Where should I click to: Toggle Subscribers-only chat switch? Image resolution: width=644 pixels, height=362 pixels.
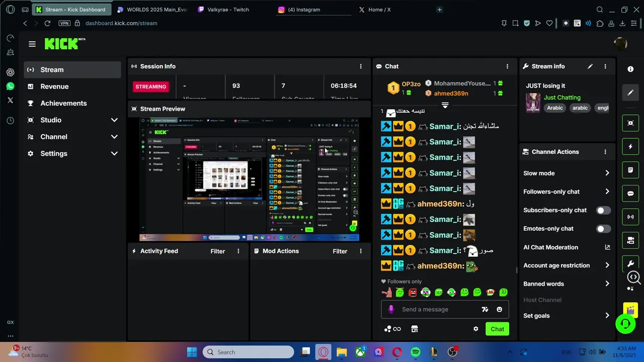pyautogui.click(x=603, y=210)
